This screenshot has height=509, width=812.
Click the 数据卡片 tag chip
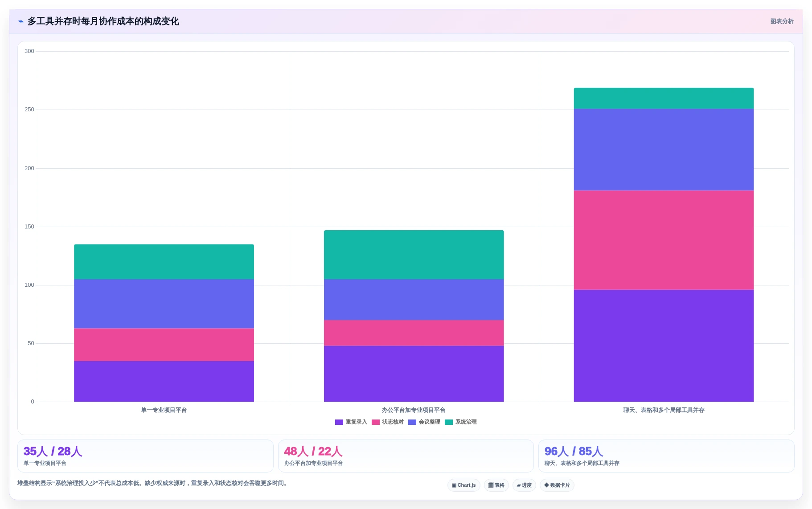coord(557,485)
